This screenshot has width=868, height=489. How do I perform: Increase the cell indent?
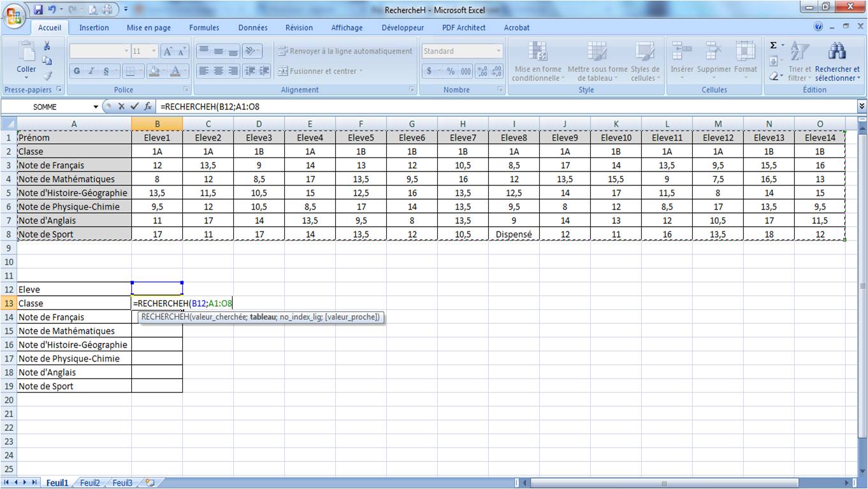click(264, 71)
